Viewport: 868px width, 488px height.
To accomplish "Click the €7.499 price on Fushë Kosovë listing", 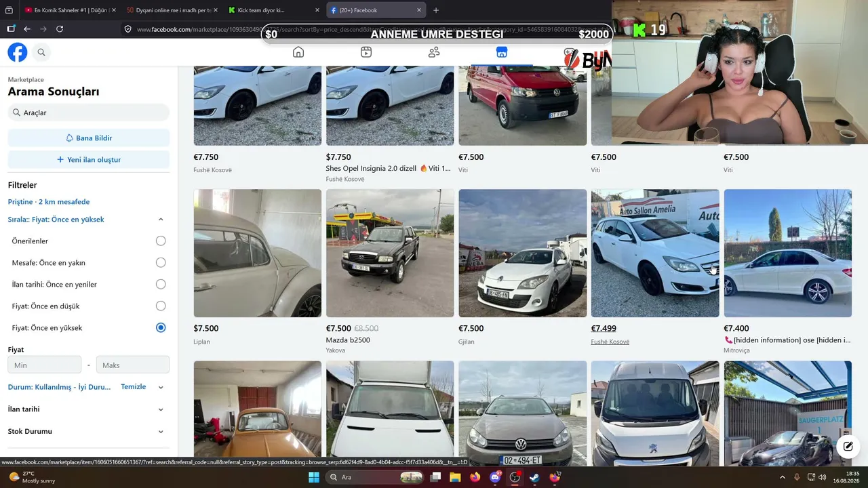I will [x=604, y=329].
